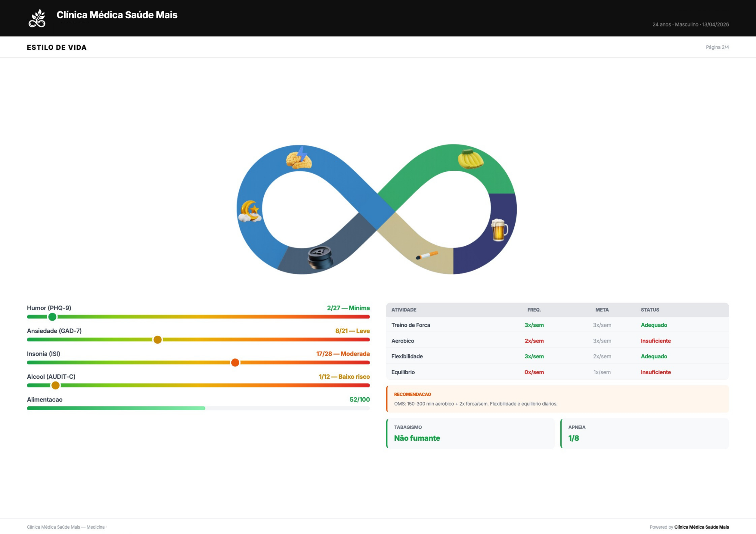Click the Alcool AUDIT-C slider handle
The image size is (756, 534).
click(56, 385)
